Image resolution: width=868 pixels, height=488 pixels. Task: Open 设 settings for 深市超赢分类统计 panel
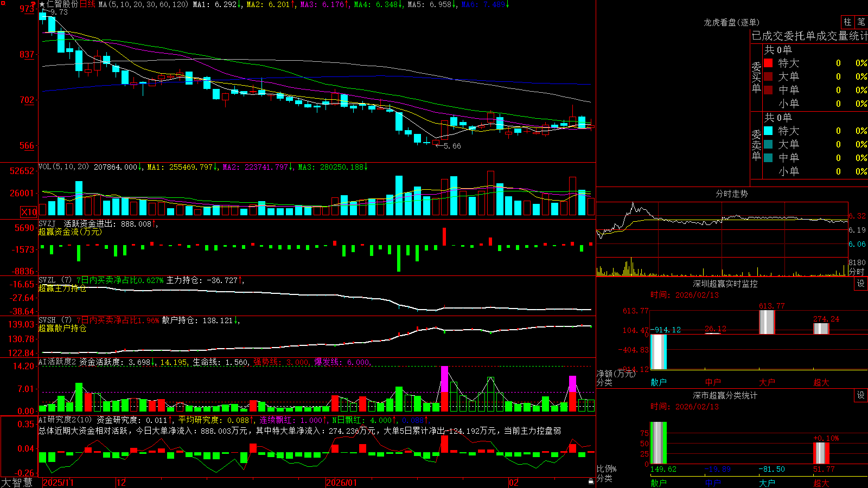[861, 395]
